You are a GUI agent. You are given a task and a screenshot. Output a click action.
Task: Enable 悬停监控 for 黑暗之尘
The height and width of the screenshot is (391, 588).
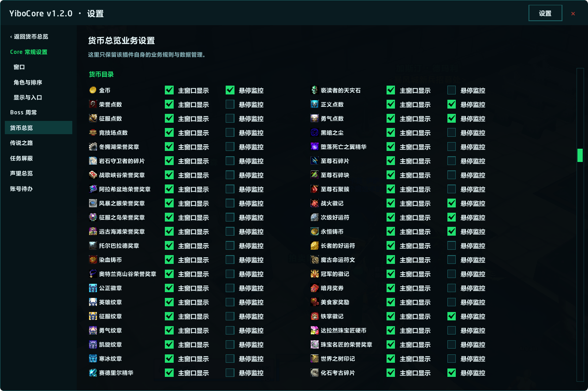(x=452, y=132)
